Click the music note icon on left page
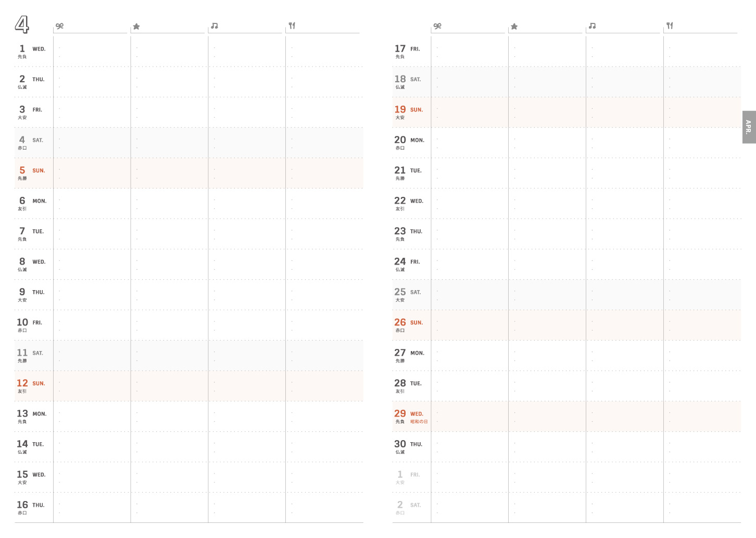 tap(215, 26)
